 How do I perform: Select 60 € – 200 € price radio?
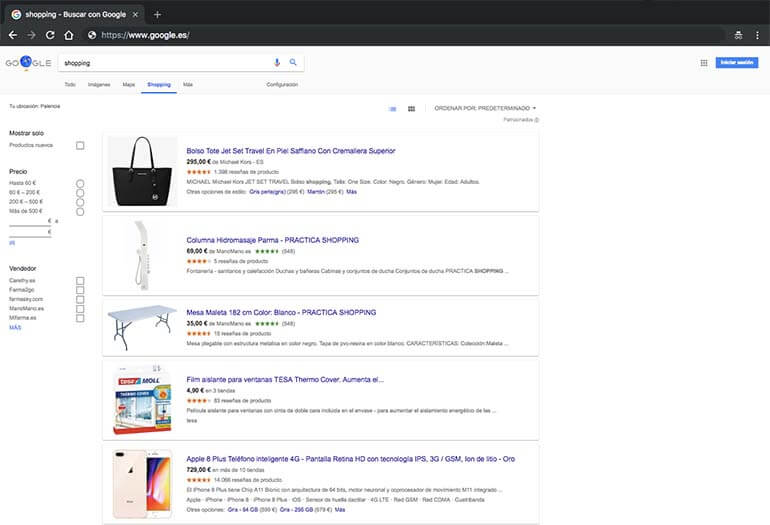80,193
